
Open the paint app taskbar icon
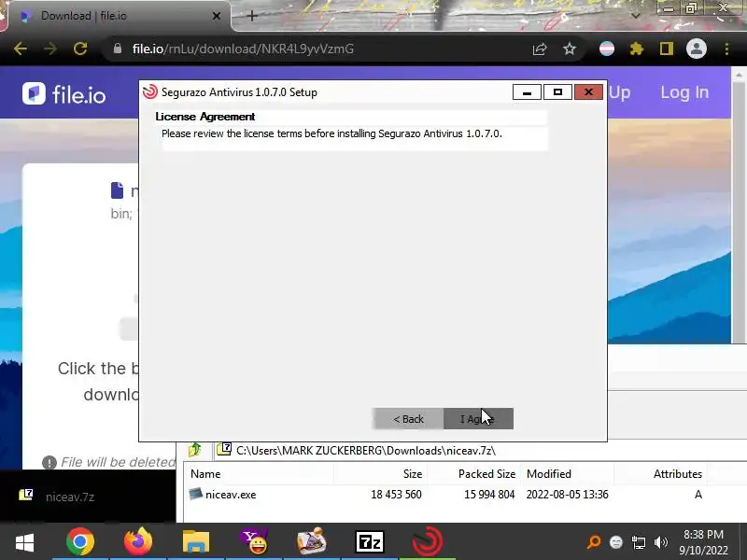click(312, 542)
